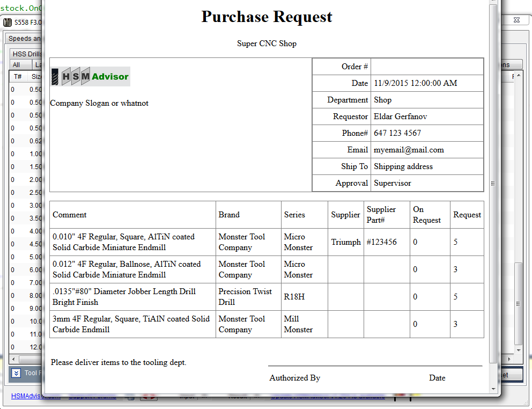
Task: Open the Speeds and Feeds tab
Action: [x=24, y=39]
